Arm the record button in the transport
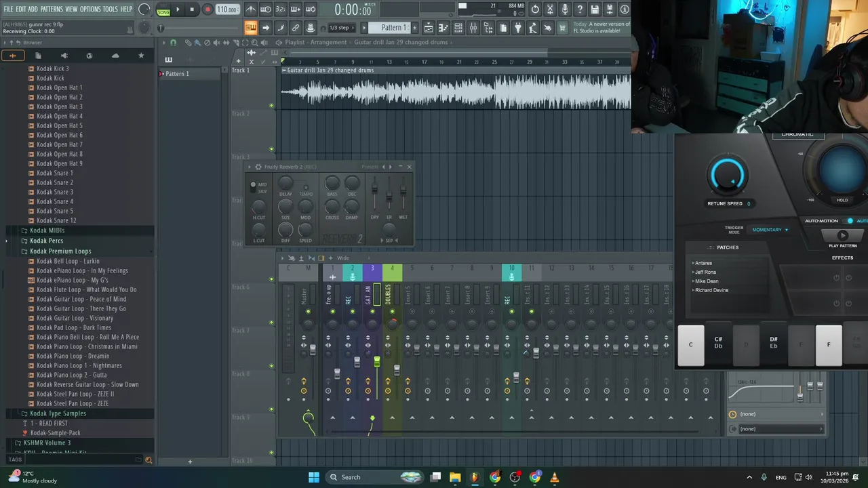The width and height of the screenshot is (868, 488). [x=208, y=9]
